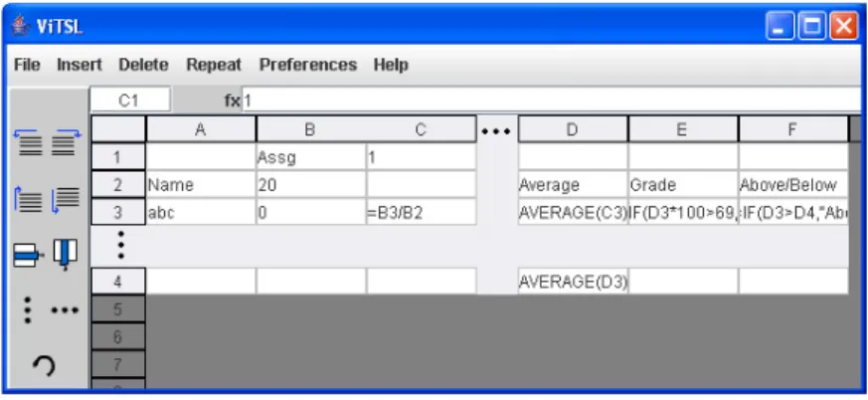
Task: Click cell labeled 'Above/Below'
Action: click(792, 184)
